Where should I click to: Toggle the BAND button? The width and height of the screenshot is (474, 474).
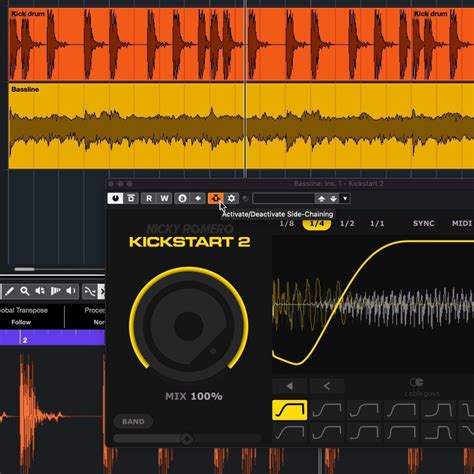tap(133, 422)
